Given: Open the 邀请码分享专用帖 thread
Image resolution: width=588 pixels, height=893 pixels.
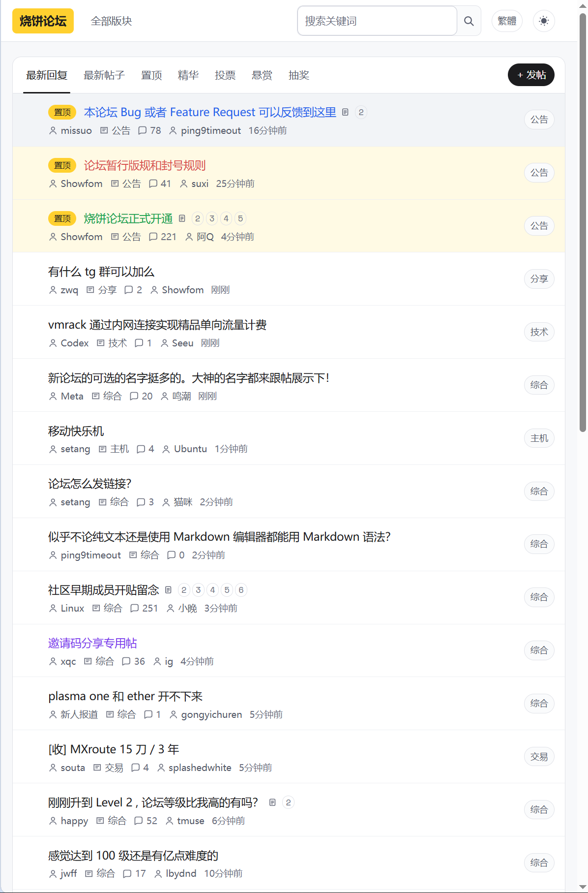Looking at the screenshot, I should pyautogui.click(x=93, y=643).
